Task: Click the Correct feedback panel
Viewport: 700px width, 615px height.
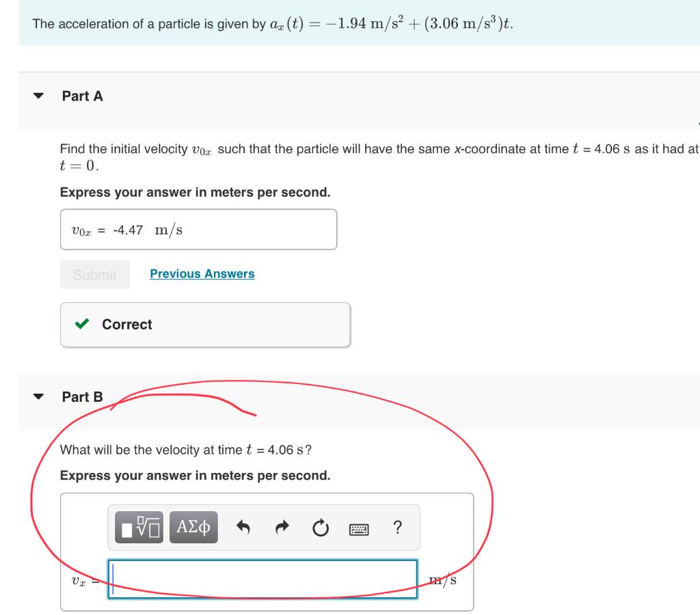Action: pos(204,324)
